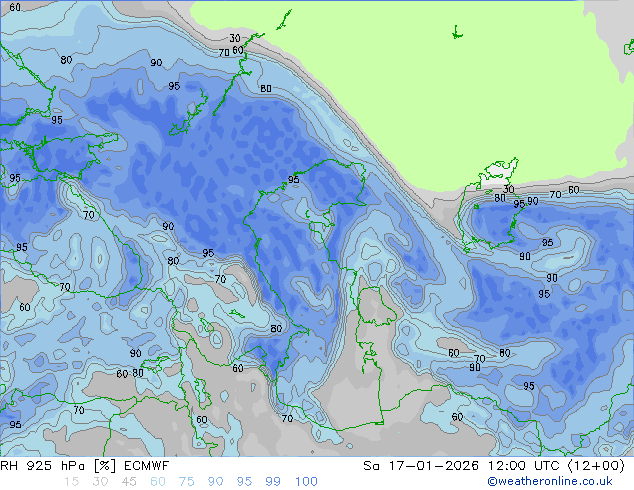Click the legend value 15

point(71,482)
